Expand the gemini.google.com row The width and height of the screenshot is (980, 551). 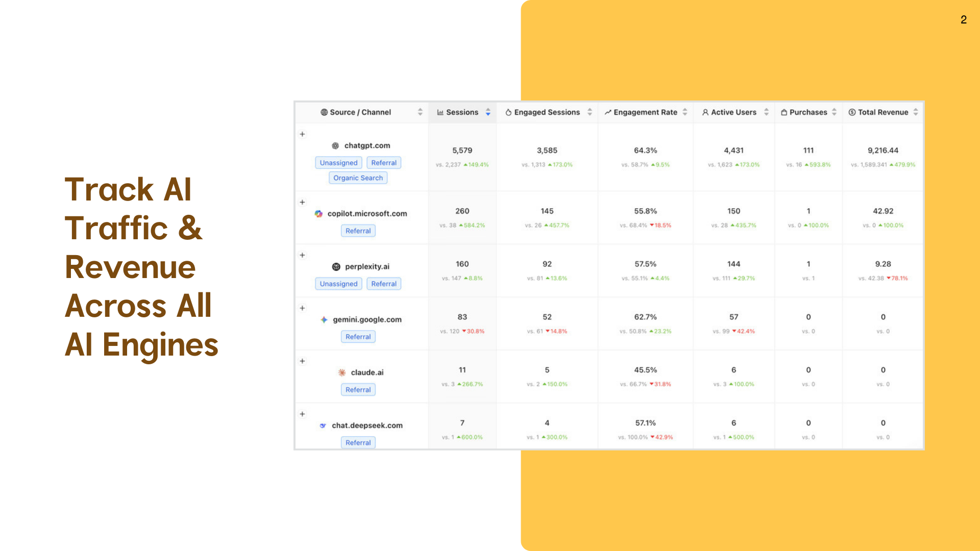(302, 308)
